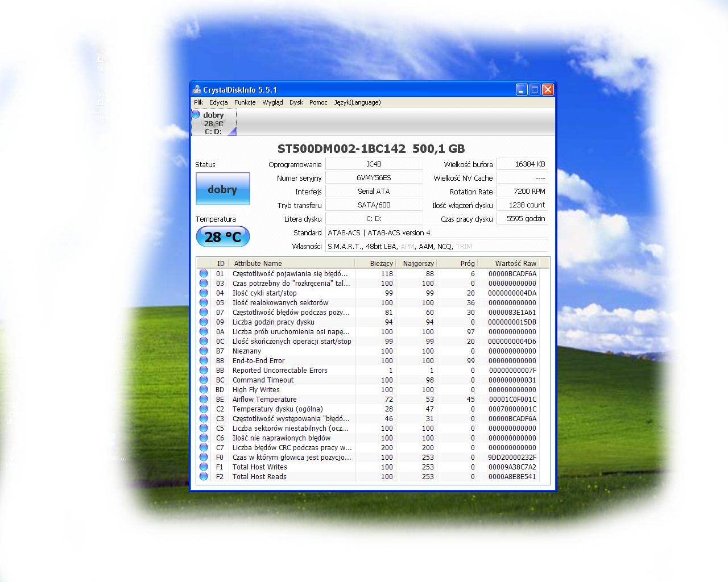728x582 pixels.
Task: Click the status orb for attribute 03
Action: coord(204,283)
